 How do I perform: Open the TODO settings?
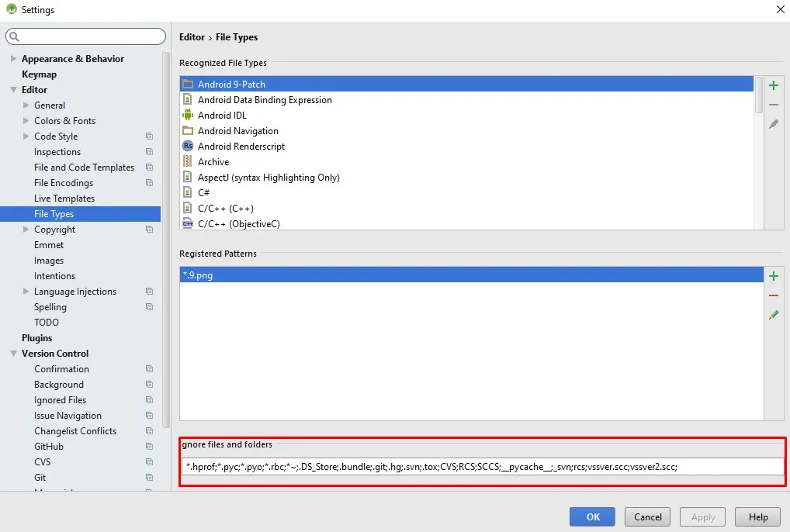pyautogui.click(x=47, y=322)
